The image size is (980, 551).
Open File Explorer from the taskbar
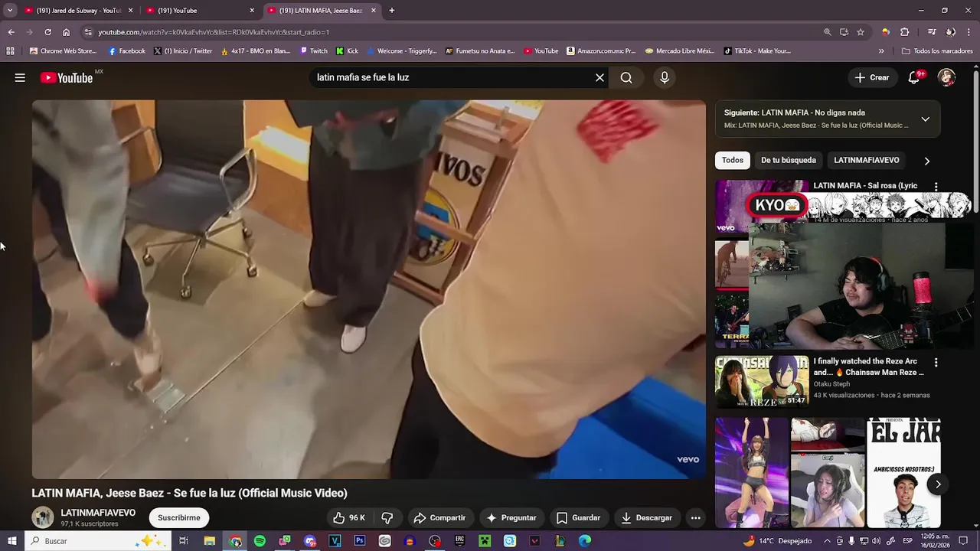tap(209, 541)
